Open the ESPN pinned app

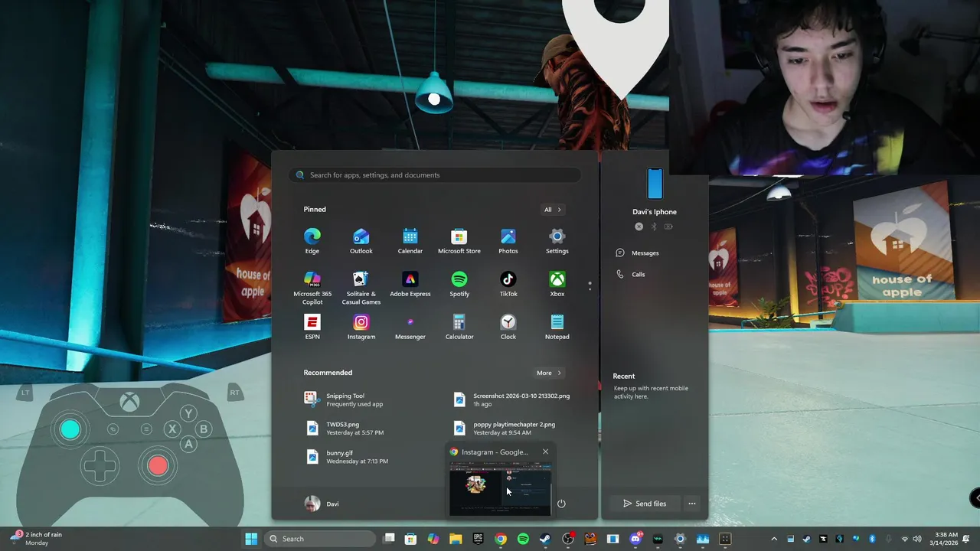(312, 327)
